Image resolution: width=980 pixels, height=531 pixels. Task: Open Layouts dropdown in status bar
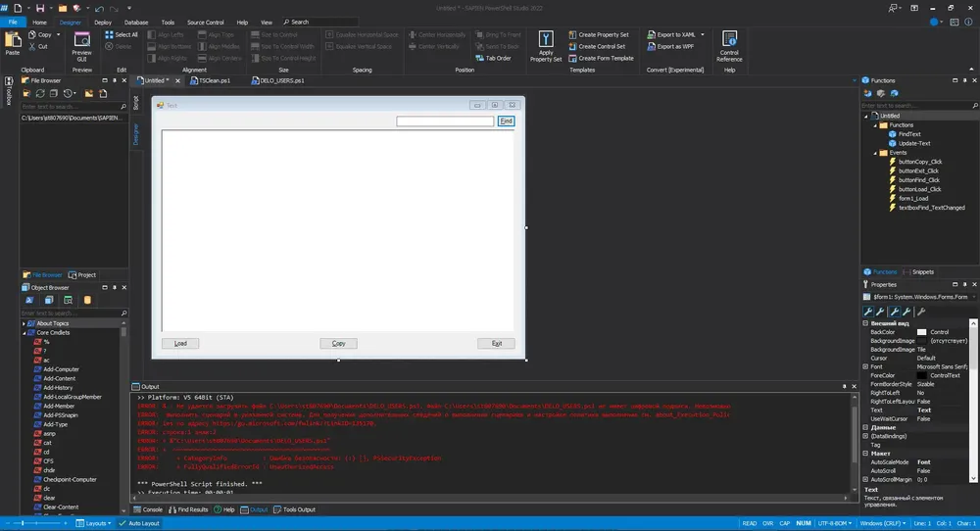[x=94, y=523]
